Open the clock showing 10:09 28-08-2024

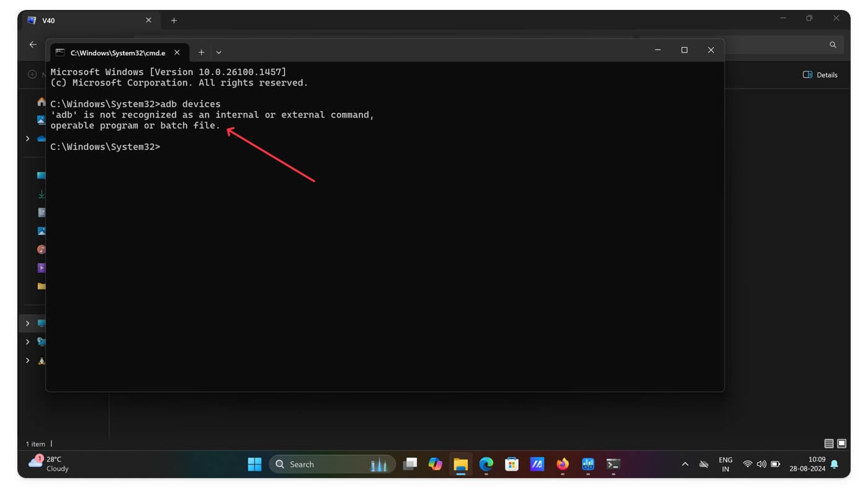[807, 464]
